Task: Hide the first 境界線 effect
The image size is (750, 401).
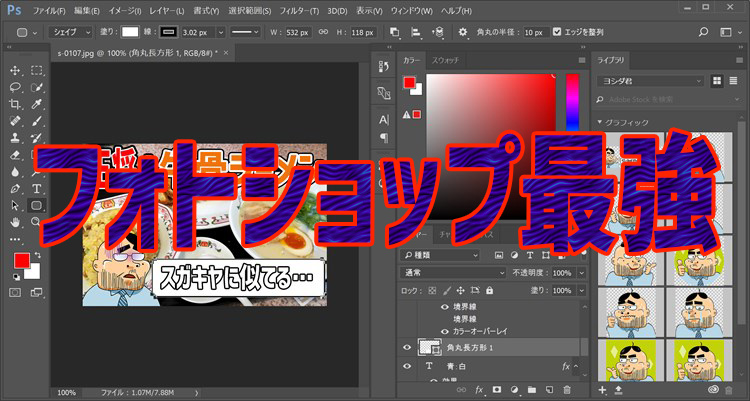Action: tap(445, 307)
